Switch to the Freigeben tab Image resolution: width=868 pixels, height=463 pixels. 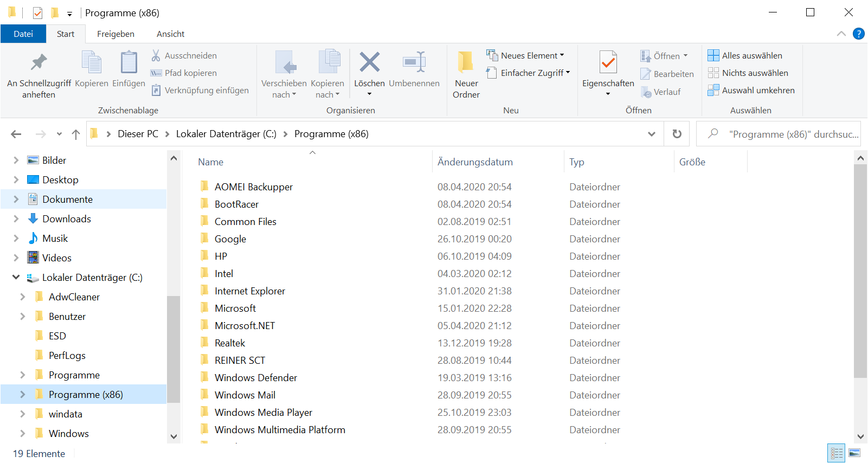[115, 34]
